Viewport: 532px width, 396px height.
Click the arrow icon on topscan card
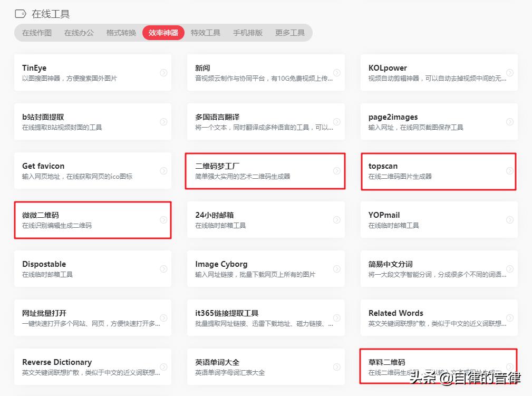tap(509, 171)
